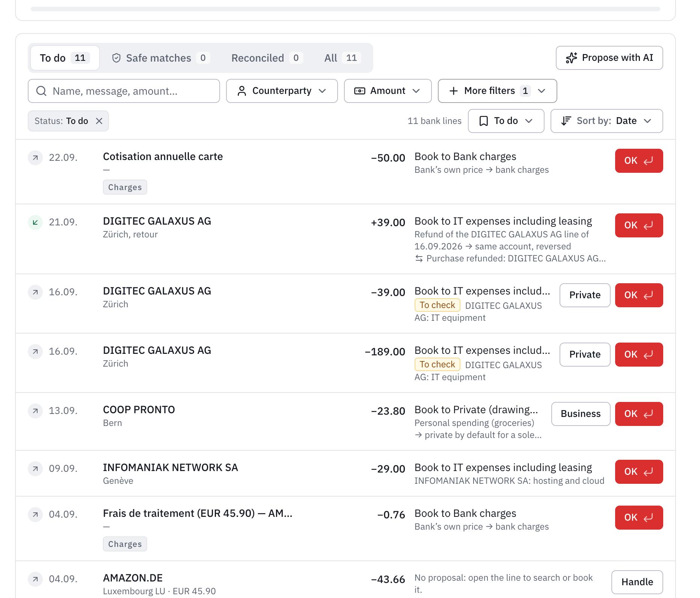Confirm OK for COOP PRONTO line
This screenshot has height=598, width=700.
639,414
